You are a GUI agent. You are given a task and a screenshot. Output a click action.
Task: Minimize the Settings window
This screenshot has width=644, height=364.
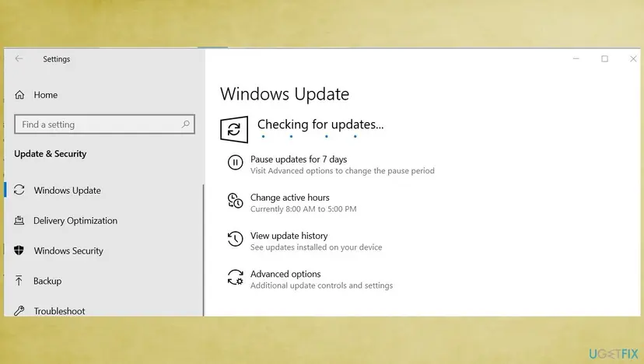(x=576, y=59)
